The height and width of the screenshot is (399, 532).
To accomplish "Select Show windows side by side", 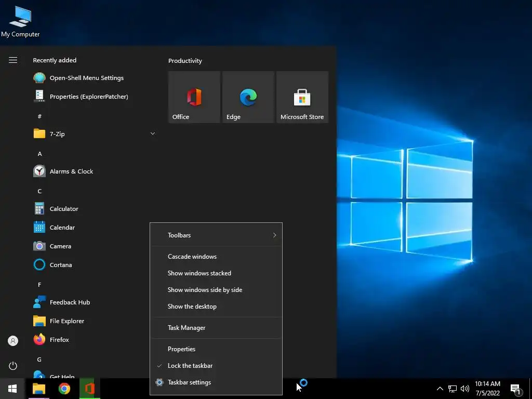I will pyautogui.click(x=216, y=290).
